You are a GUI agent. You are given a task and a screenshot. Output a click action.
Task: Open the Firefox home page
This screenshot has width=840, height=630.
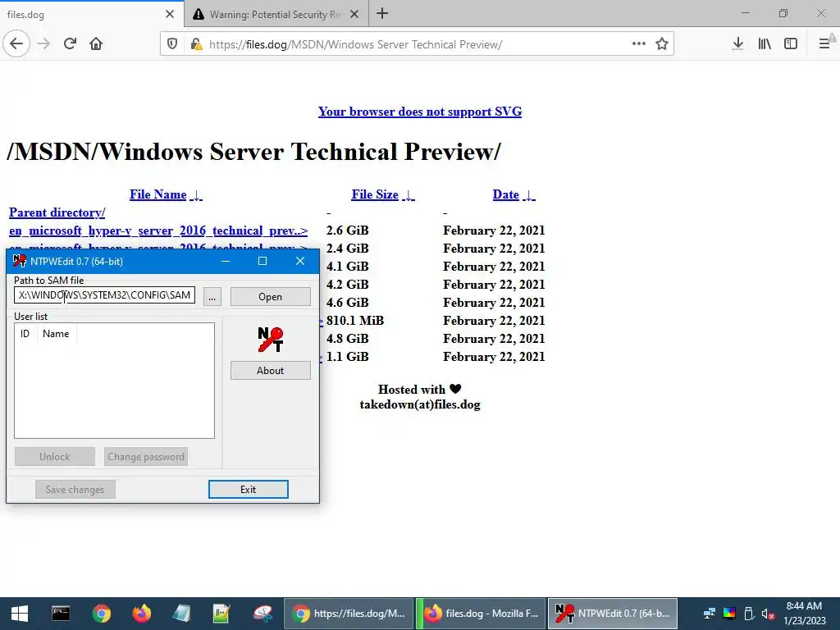96,43
